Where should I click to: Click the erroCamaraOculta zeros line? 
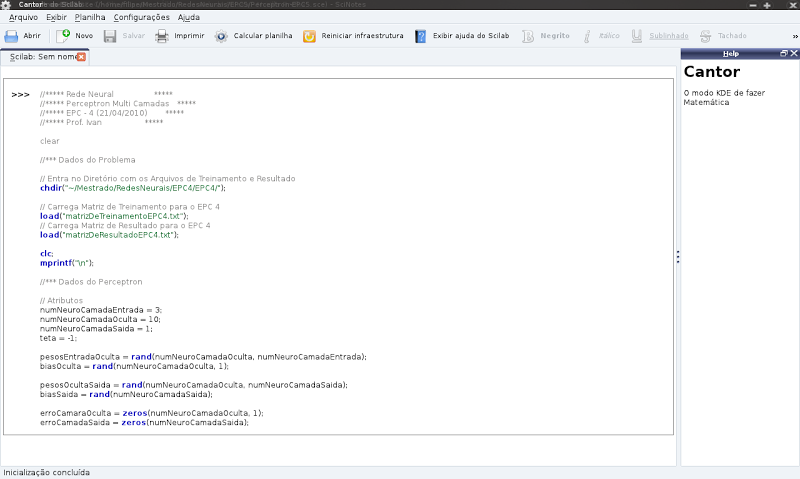click(x=152, y=413)
